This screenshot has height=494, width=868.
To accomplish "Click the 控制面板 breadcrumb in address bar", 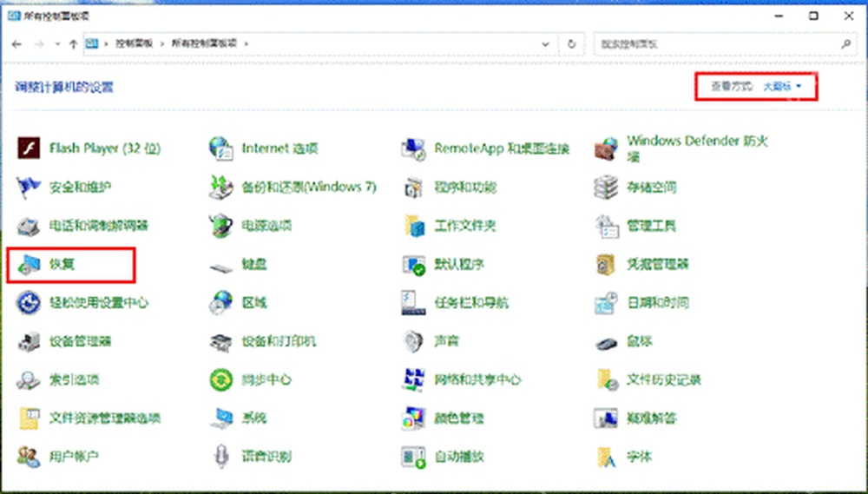I will point(134,43).
